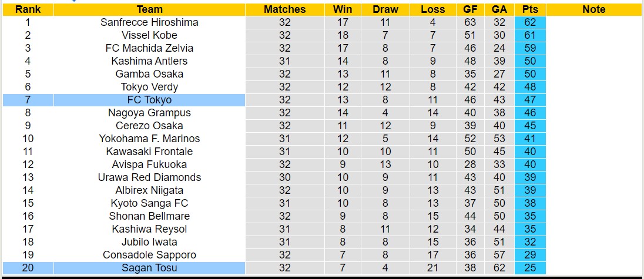Select the Vissel Kobe team name
Image resolution: width=644 pixels, height=279 pixels.
(149, 35)
